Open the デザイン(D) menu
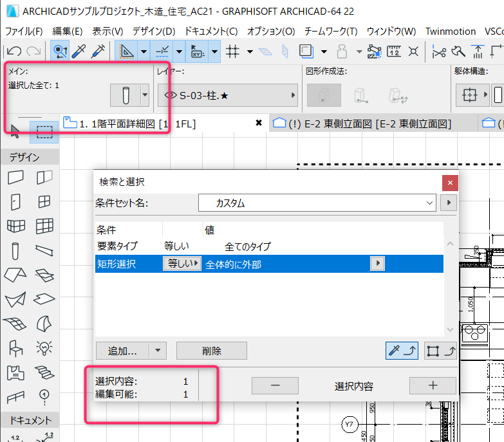 click(154, 31)
